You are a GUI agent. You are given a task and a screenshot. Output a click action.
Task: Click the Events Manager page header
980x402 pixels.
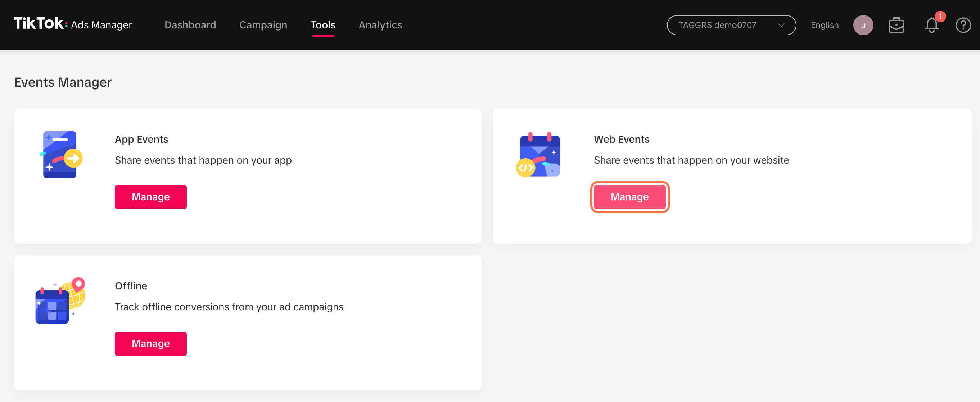click(x=63, y=82)
